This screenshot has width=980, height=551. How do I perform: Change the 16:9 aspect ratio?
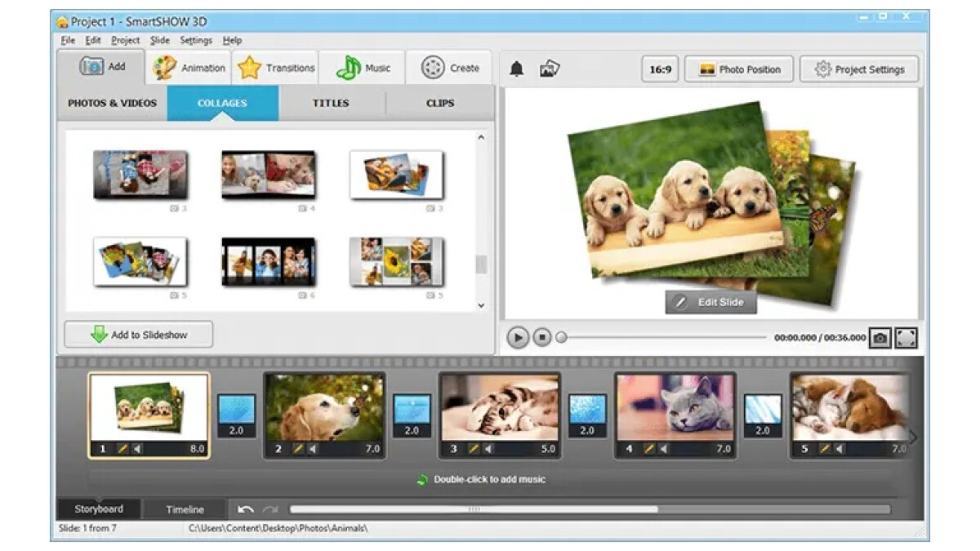(660, 69)
